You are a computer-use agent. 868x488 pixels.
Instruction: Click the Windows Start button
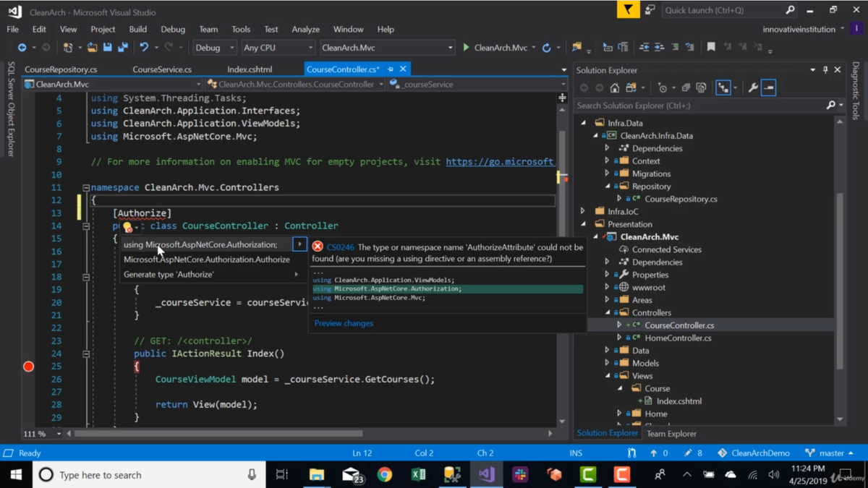click(16, 475)
